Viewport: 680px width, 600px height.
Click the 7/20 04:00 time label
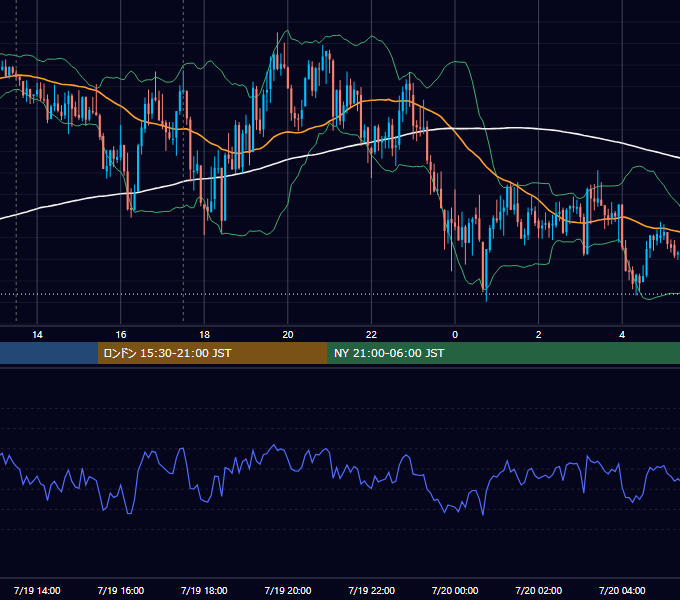pyautogui.click(x=622, y=590)
